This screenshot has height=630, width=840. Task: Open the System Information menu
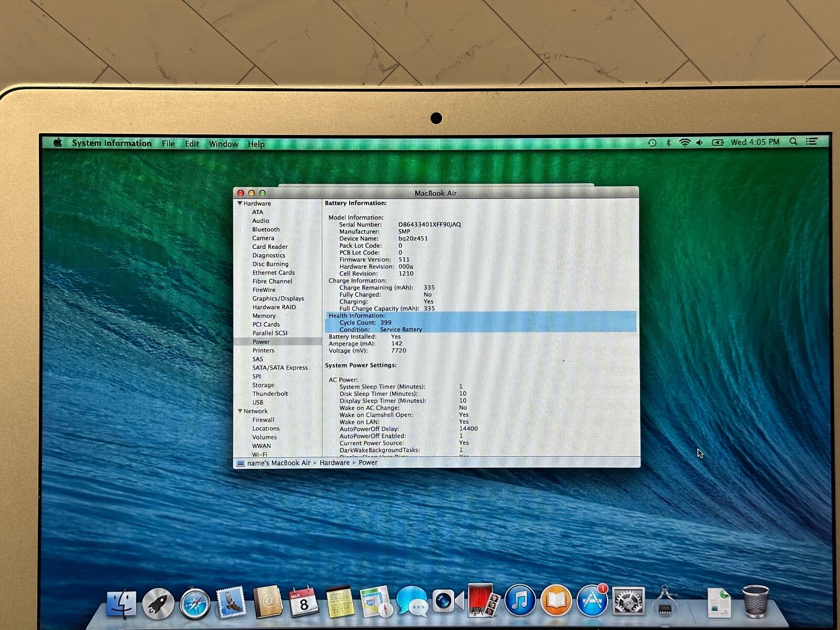(112, 143)
